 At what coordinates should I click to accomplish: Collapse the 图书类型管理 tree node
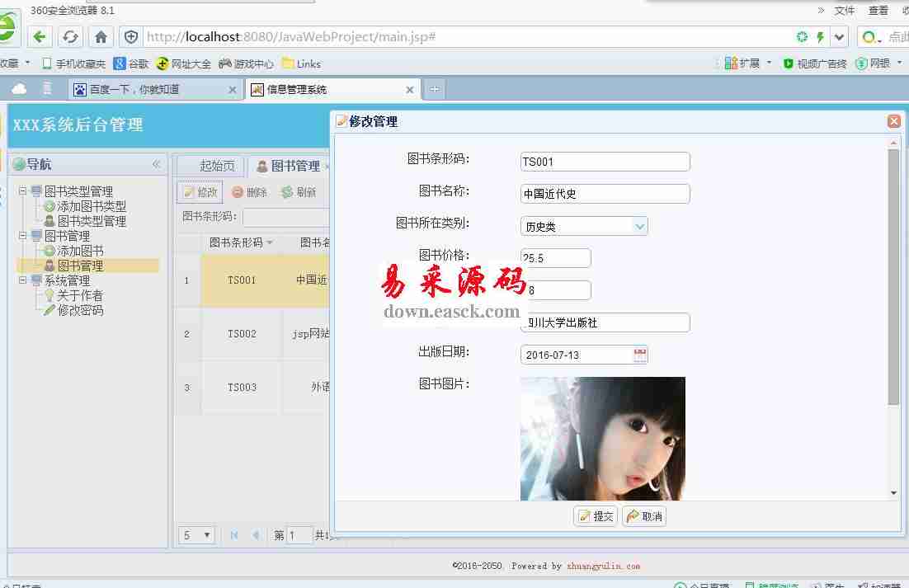[23, 191]
